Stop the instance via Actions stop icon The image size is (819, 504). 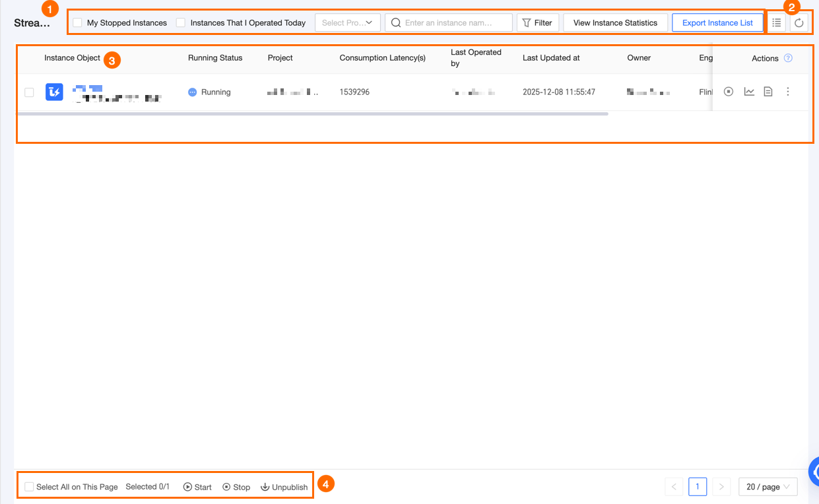pyautogui.click(x=729, y=92)
